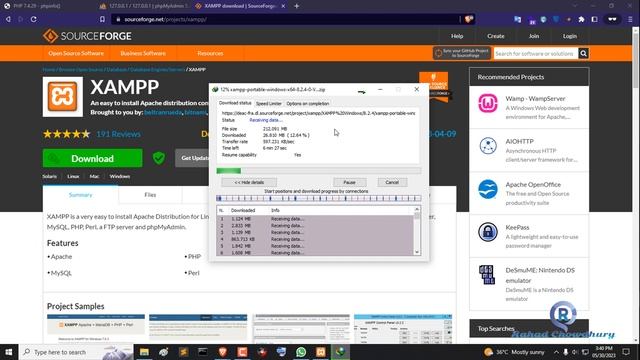Pause the download
The height and width of the screenshot is (360, 640).
[349, 182]
